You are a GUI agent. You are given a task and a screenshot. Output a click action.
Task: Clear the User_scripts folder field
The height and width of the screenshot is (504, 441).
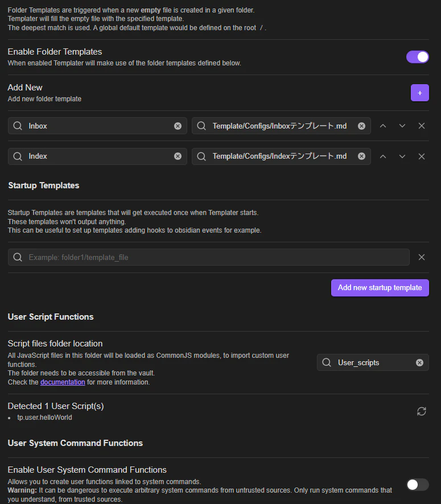coord(419,362)
